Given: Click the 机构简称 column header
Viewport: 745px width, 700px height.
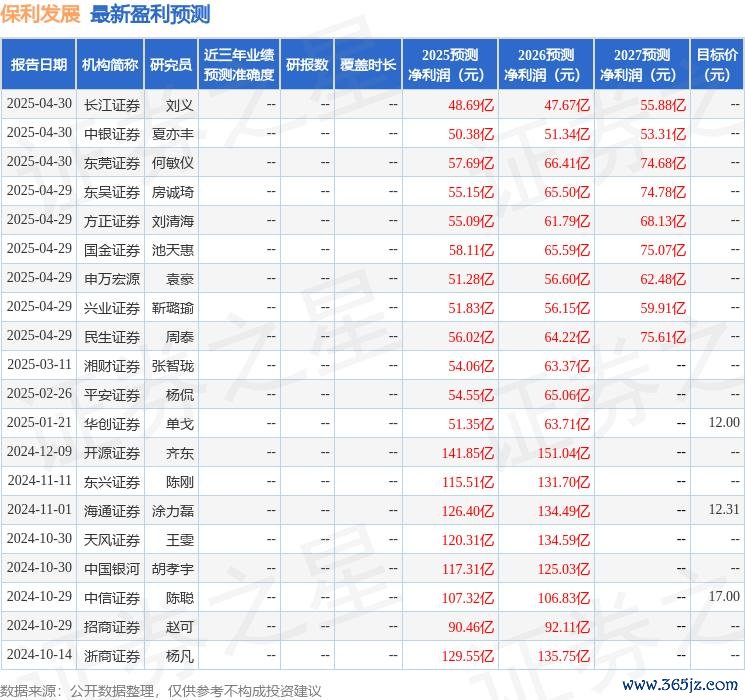Looking at the screenshot, I should [110, 65].
